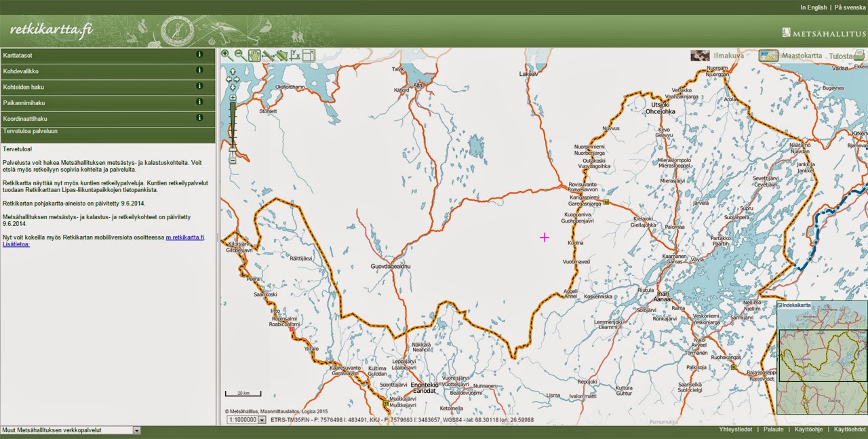Pan the map right with arrow
Image resolution: width=868 pixels, height=439 pixels.
(x=237, y=79)
